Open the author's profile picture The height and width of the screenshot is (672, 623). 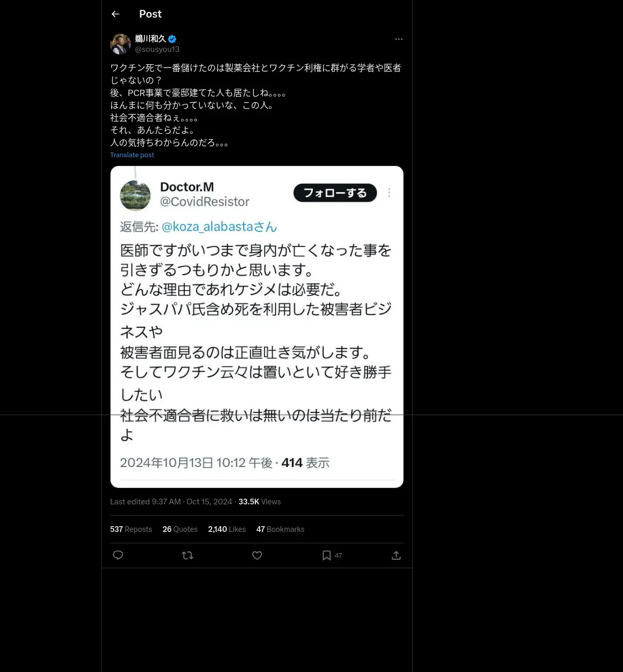(x=120, y=44)
